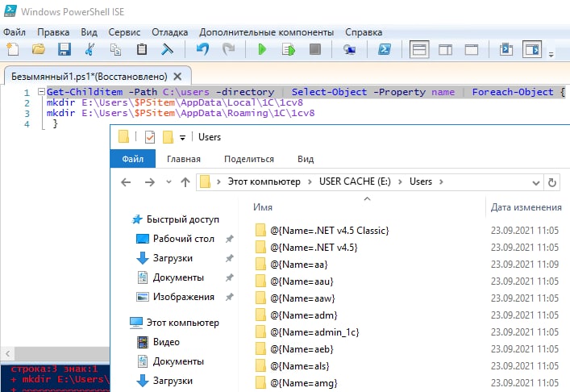Show the Commands pane window icon
The height and width of the screenshot is (392, 570).
coord(506,49)
